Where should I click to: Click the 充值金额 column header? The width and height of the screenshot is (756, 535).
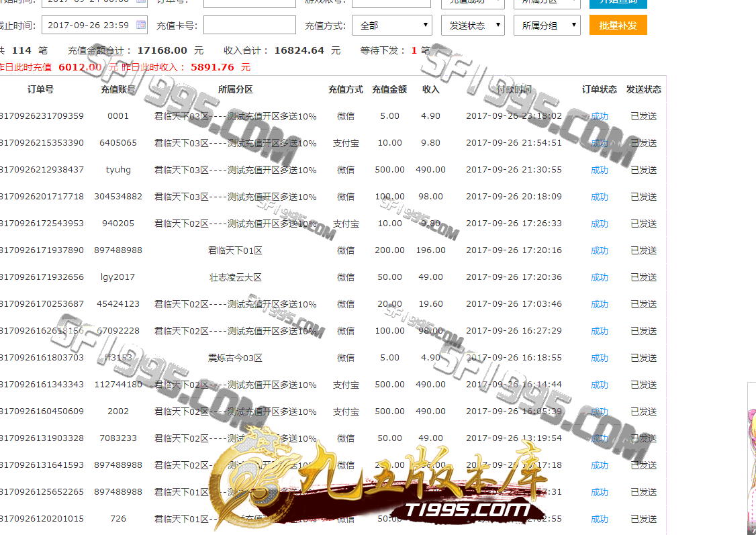tap(389, 89)
